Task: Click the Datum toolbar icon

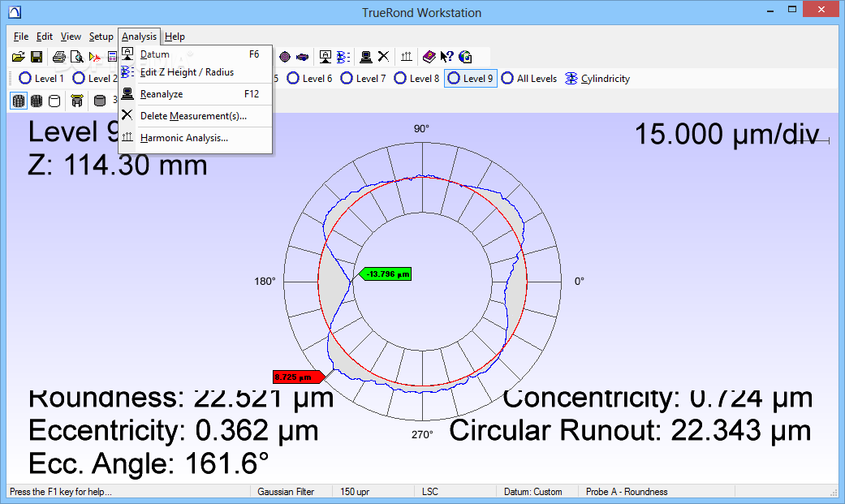Action: pyautogui.click(x=325, y=57)
